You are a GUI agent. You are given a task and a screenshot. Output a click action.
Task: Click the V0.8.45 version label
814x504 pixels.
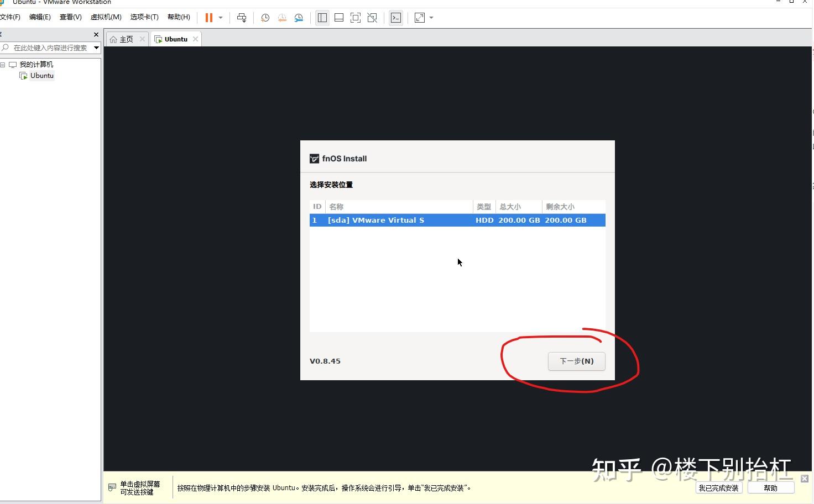[x=325, y=361]
